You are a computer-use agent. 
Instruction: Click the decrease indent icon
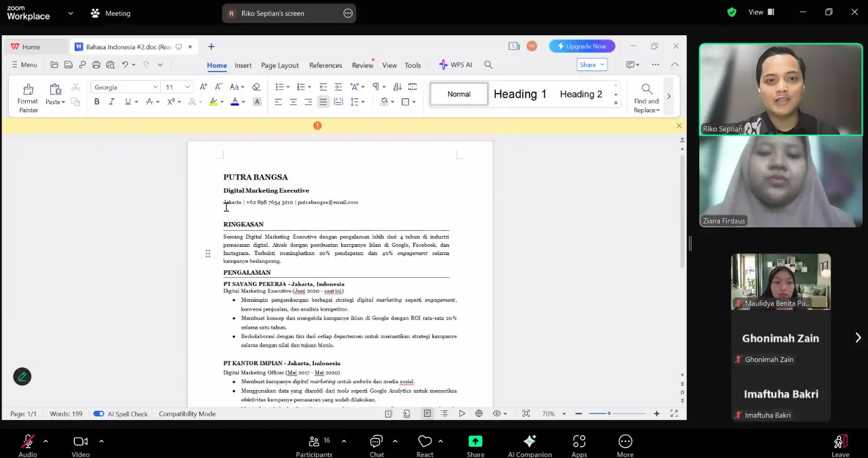(x=323, y=87)
